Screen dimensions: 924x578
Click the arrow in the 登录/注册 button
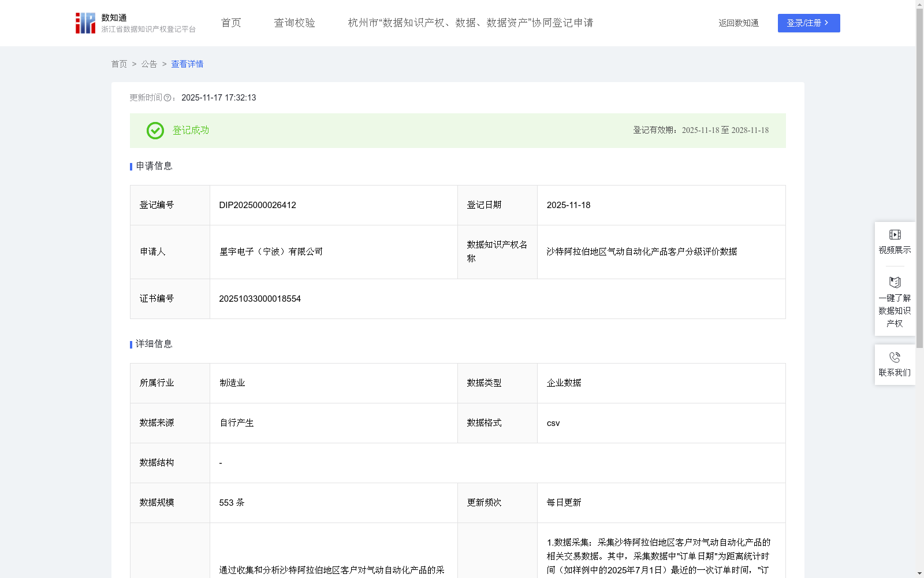pos(826,23)
